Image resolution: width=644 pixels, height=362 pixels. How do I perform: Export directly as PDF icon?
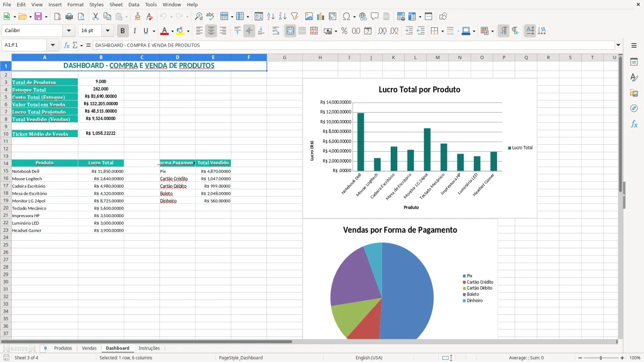click(x=57, y=17)
